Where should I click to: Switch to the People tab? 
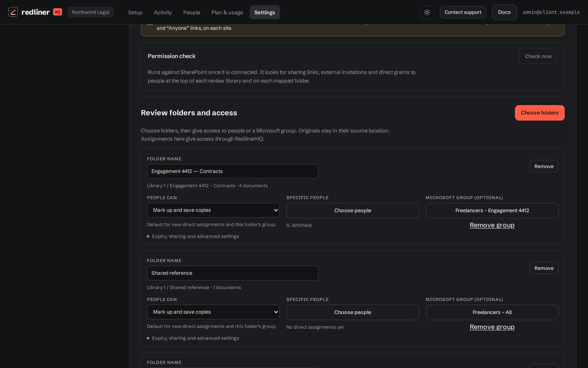tap(192, 12)
